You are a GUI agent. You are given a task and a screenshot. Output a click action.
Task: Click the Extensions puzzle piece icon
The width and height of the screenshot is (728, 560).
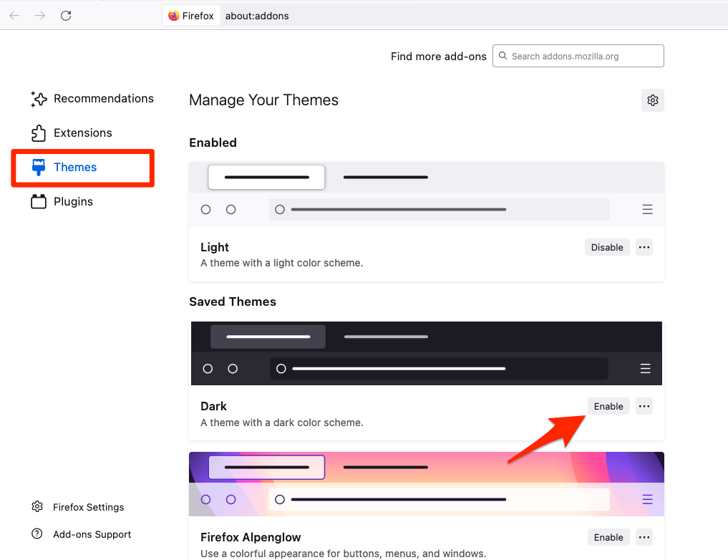[x=39, y=133]
